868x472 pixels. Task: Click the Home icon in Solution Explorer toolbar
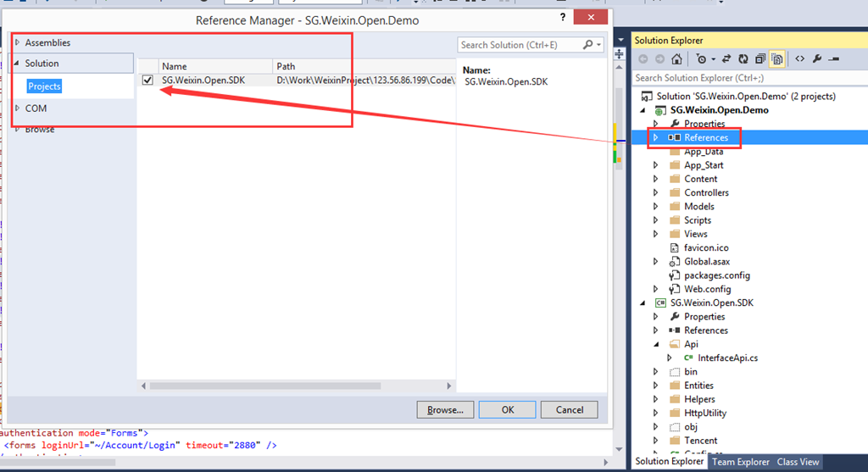676,58
